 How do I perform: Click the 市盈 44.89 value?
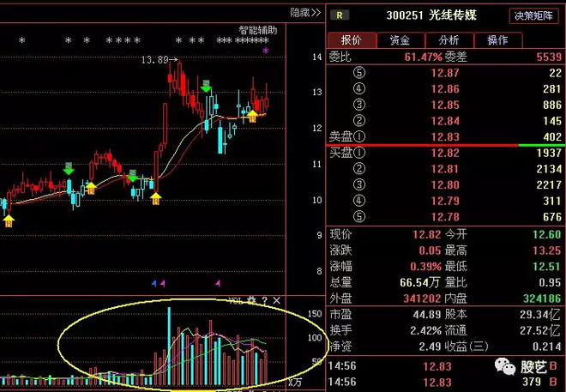[x=427, y=315]
